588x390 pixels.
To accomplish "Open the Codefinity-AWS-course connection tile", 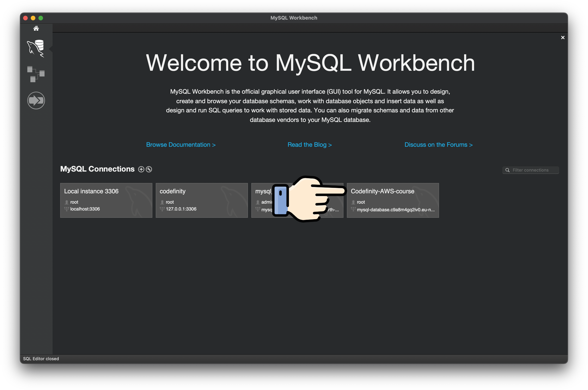I will pos(393,200).
